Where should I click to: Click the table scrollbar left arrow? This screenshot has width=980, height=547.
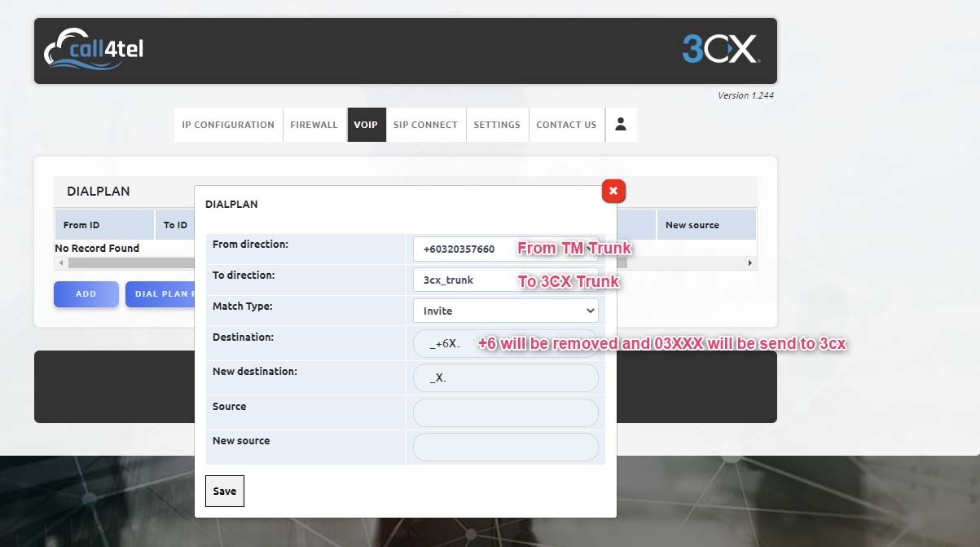(60, 263)
